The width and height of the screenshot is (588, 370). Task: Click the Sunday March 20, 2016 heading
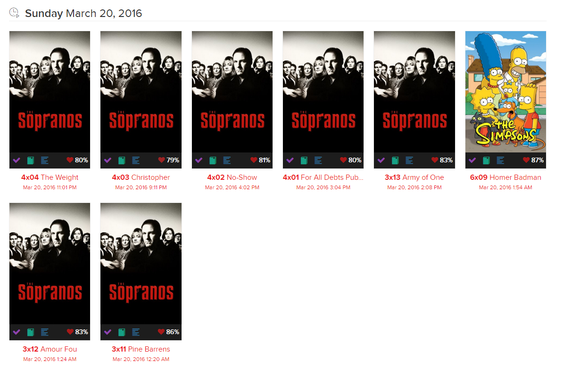coord(83,13)
